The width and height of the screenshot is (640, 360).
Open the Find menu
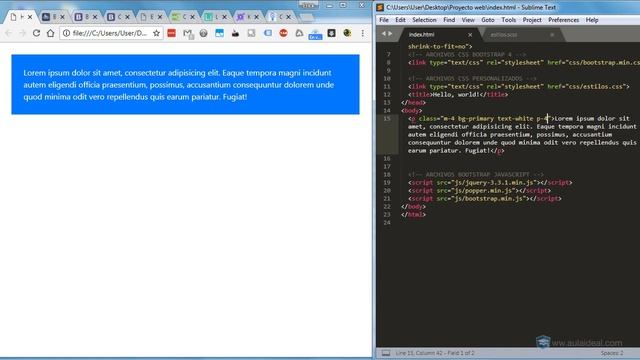449,20
